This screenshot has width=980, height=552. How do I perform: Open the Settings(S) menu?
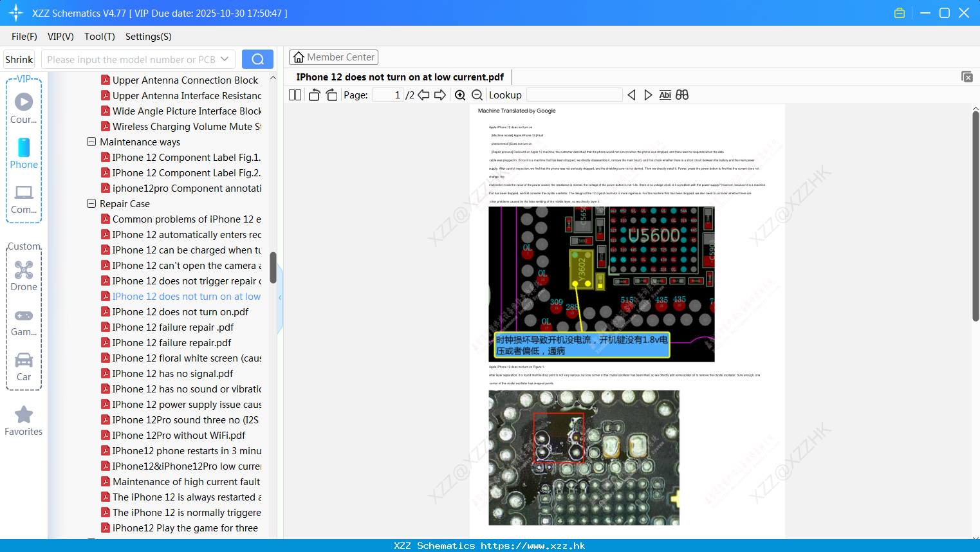click(x=149, y=37)
